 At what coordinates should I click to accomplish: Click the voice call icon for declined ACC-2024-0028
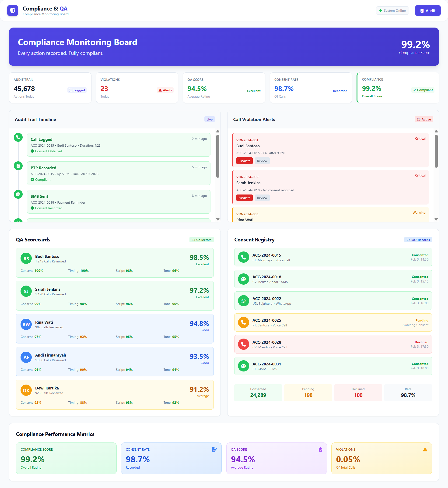(243, 344)
